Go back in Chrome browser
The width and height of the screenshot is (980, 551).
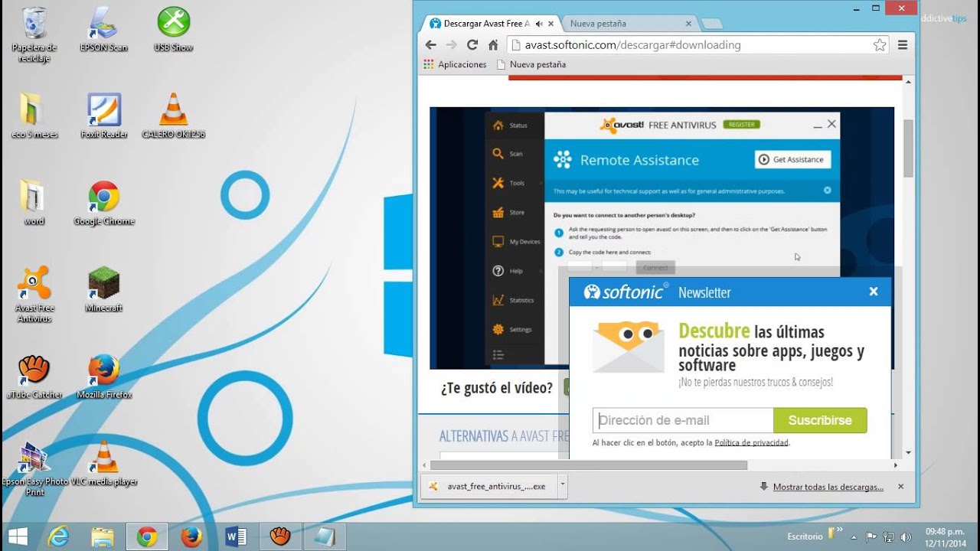coord(431,45)
